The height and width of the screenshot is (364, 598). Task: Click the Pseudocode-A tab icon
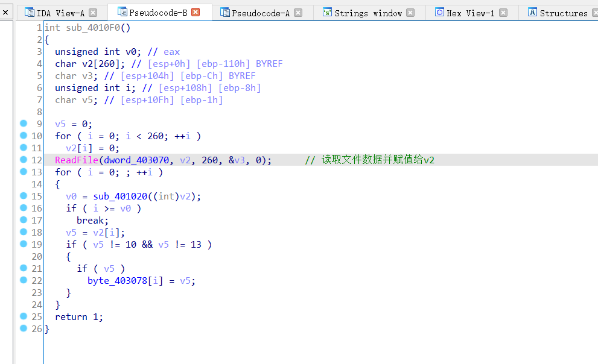pyautogui.click(x=226, y=11)
